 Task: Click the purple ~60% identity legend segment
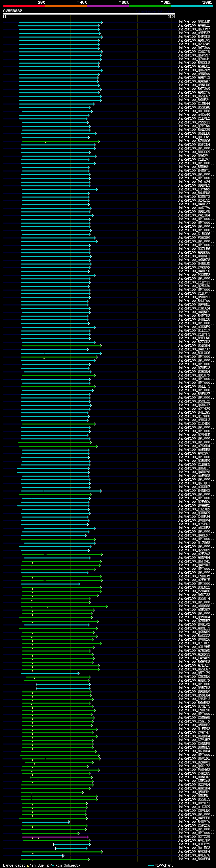pyautogui.click(x=108, y=6)
